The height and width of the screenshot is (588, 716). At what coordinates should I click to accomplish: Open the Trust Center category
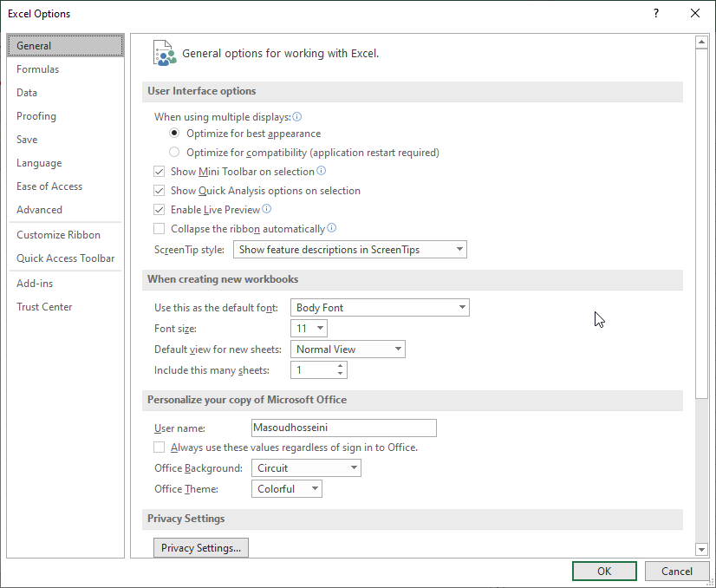coord(65,306)
